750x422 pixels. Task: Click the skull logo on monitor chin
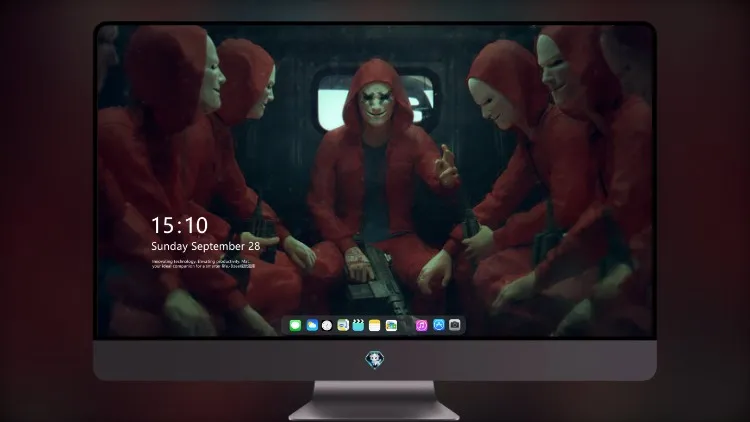tap(375, 360)
